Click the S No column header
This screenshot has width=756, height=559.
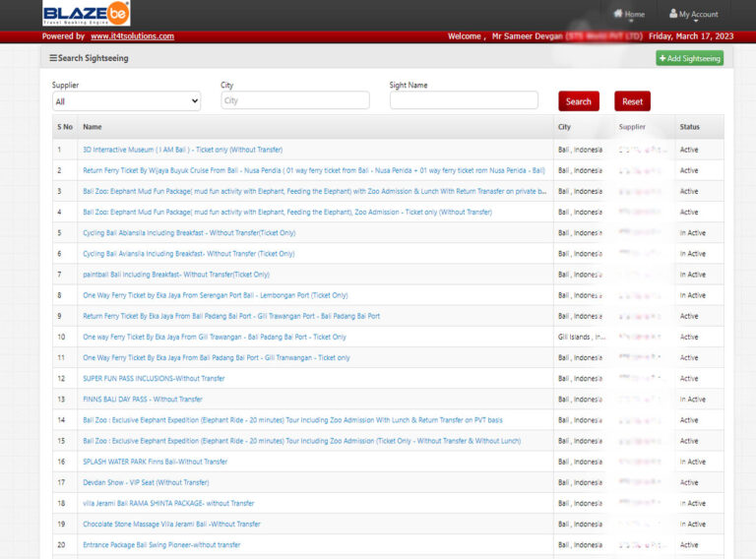65,127
